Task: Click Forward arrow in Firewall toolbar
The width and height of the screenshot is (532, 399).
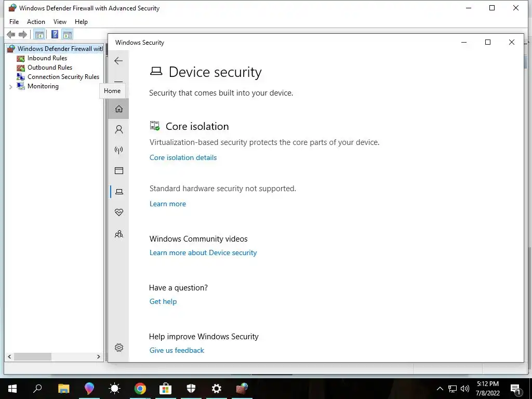Action: click(x=23, y=35)
